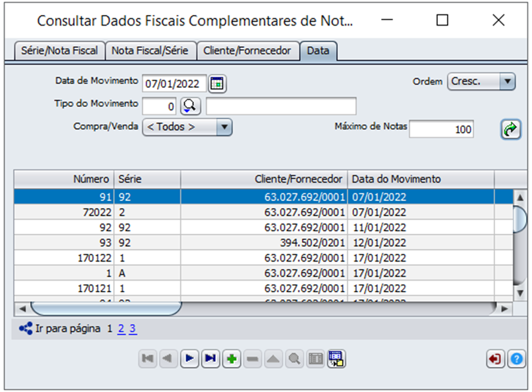This screenshot has width=532, height=392.
Task: Click the export grid icon in the bottom toolbar
Action: [337, 358]
